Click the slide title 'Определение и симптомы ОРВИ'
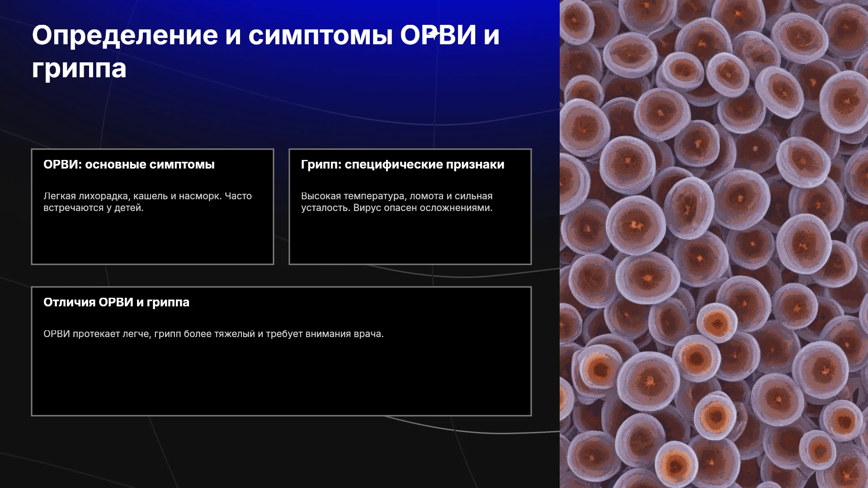Image resolution: width=868 pixels, height=488 pixels. [x=254, y=35]
